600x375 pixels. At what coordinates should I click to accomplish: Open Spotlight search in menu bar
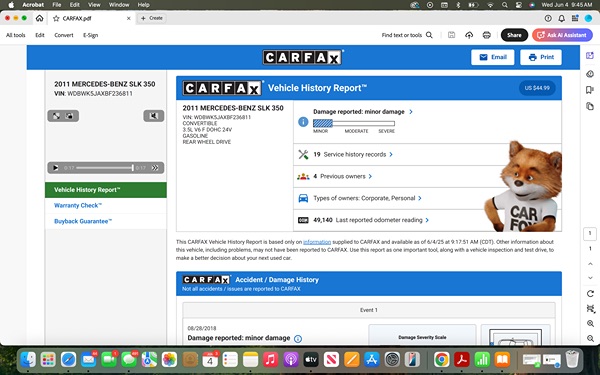point(505,5)
